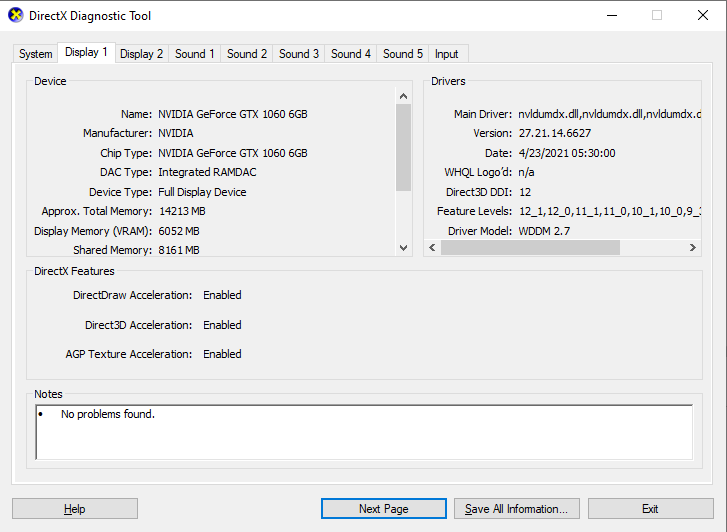Click Device panel scroll down arrow
Viewport: 727px width, 532px height.
(403, 248)
